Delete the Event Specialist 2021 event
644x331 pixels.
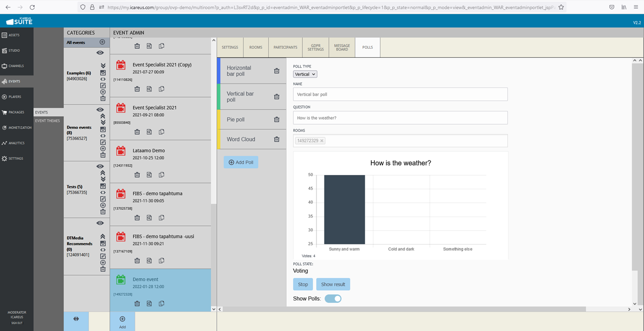tap(137, 132)
